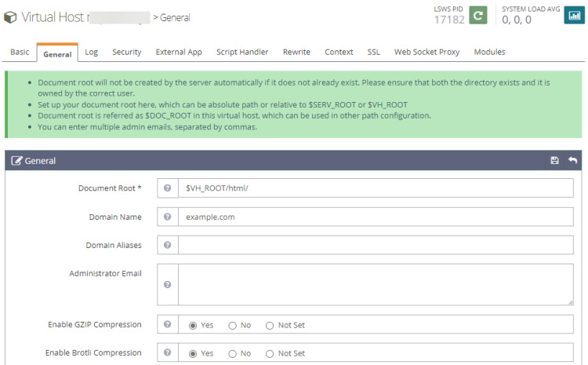Show help for Document Root

click(168, 188)
